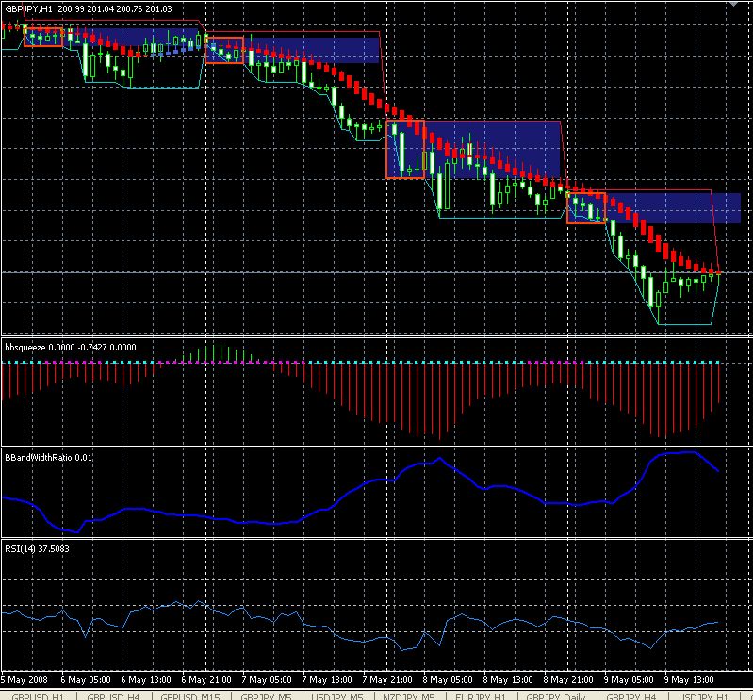Click the 8 May 21:00 time label
Viewport: 753px width, 700px height.
pos(568,680)
